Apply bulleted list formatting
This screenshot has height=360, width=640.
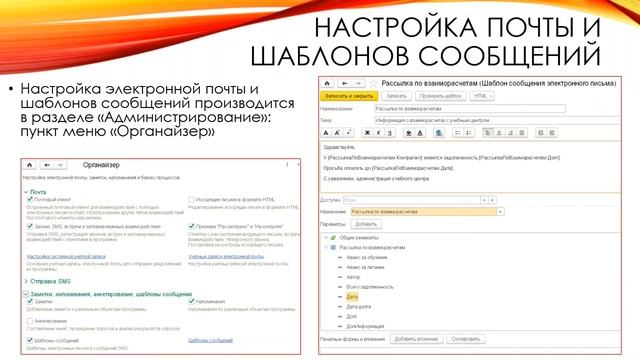click(x=458, y=133)
